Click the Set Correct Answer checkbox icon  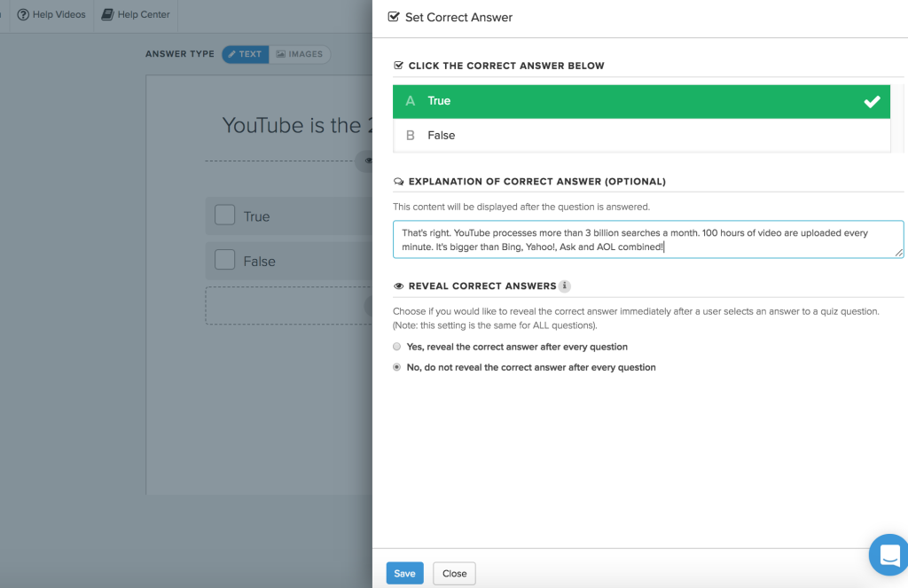pyautogui.click(x=394, y=17)
